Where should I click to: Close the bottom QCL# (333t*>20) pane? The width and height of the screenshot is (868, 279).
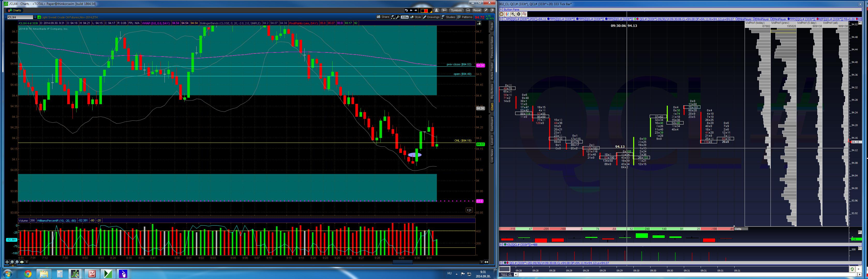pyautogui.click(x=501, y=263)
